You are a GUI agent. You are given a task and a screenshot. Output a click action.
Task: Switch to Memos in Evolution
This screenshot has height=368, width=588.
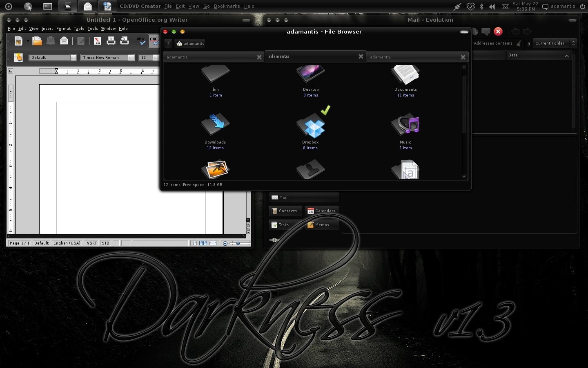click(322, 225)
